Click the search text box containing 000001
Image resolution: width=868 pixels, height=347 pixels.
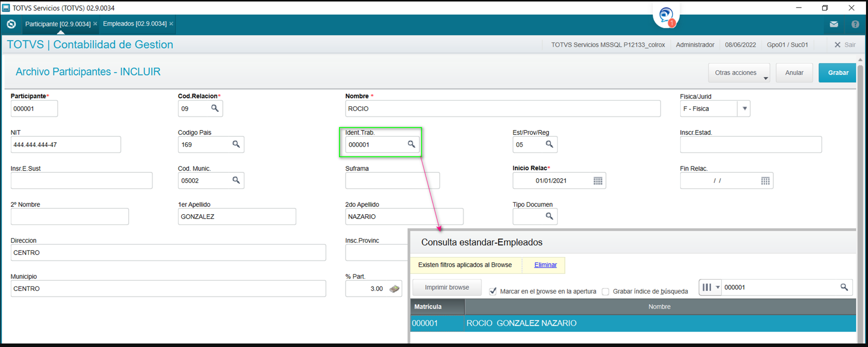point(779,287)
